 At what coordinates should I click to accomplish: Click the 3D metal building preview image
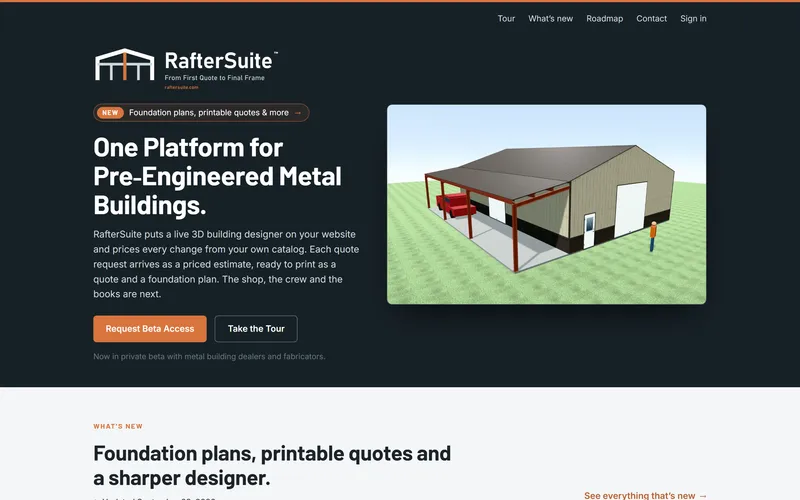[546, 205]
